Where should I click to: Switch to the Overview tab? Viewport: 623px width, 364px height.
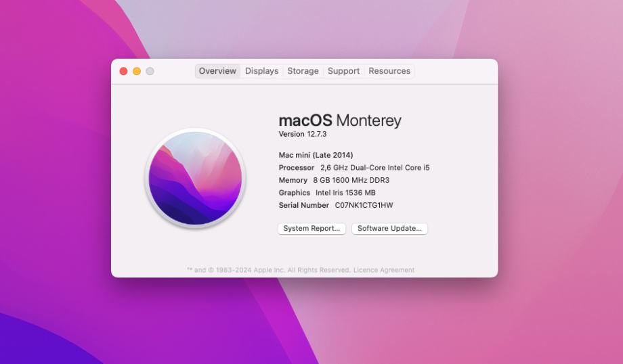[x=217, y=71]
